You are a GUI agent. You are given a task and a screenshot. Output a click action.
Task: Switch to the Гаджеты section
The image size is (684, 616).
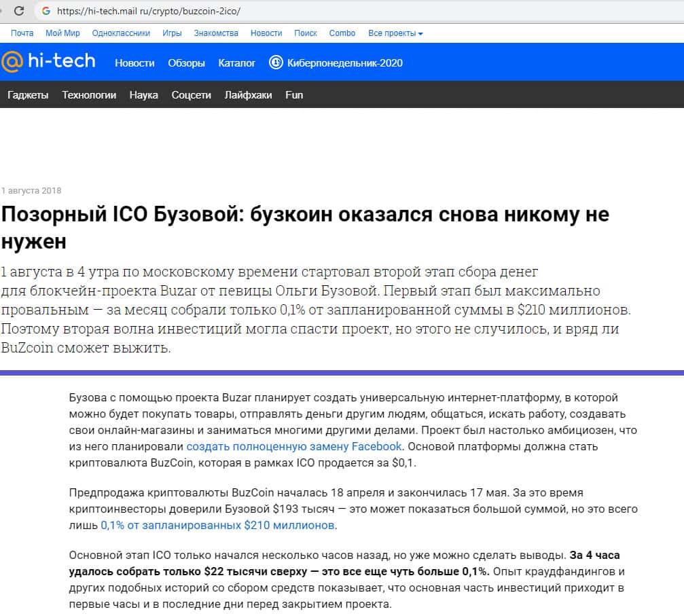pyautogui.click(x=28, y=94)
